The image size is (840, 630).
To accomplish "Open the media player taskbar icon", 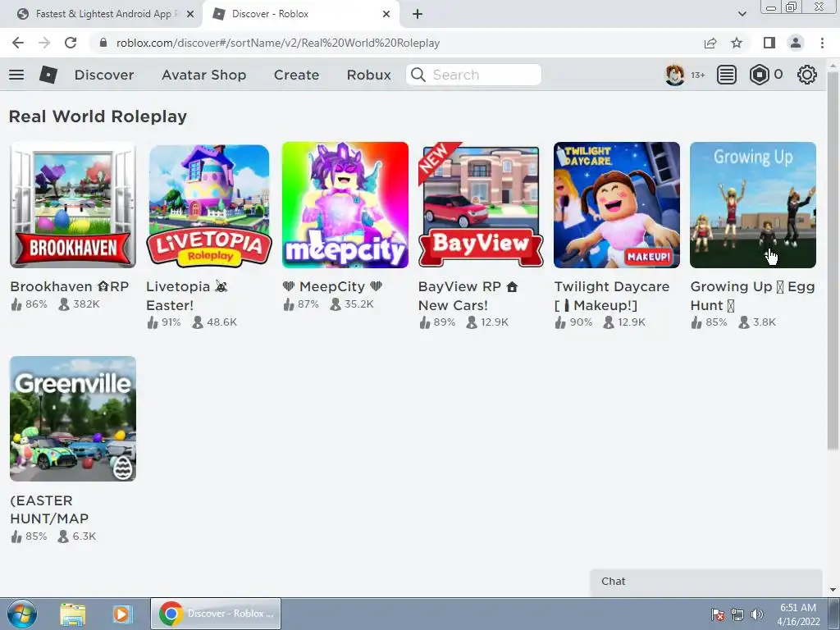I will click(x=122, y=614).
